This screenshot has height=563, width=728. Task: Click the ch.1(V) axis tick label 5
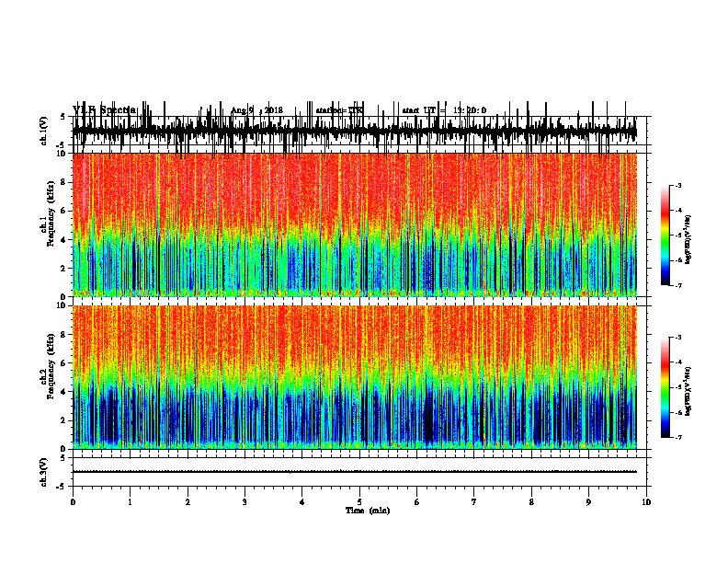point(63,117)
